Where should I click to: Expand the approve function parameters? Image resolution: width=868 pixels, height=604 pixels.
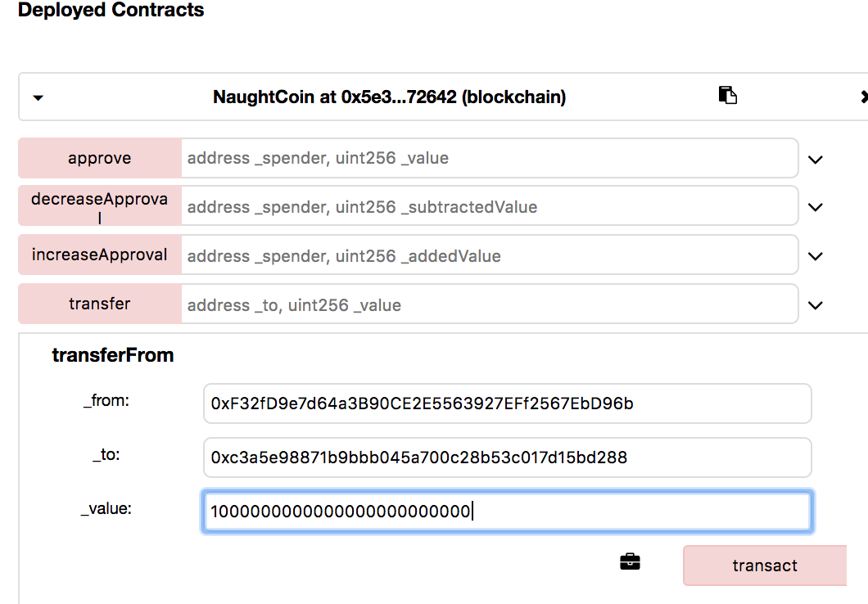click(x=815, y=159)
